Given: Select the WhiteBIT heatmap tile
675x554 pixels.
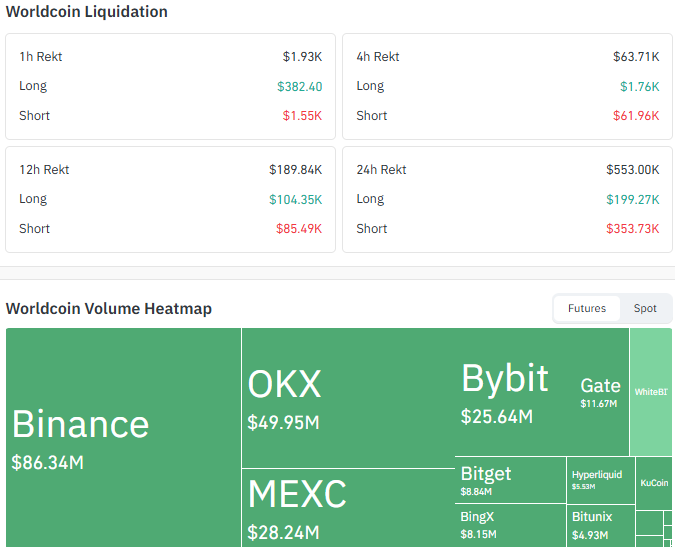Looking at the screenshot, I should point(651,392).
